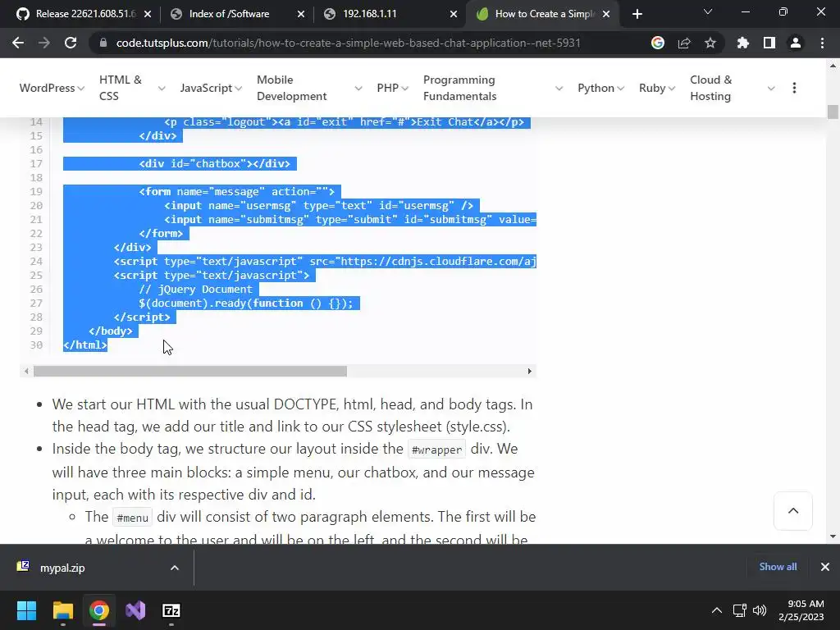Image resolution: width=840 pixels, height=630 pixels.
Task: Open Visual Studio from the taskbar
Action: (x=135, y=610)
